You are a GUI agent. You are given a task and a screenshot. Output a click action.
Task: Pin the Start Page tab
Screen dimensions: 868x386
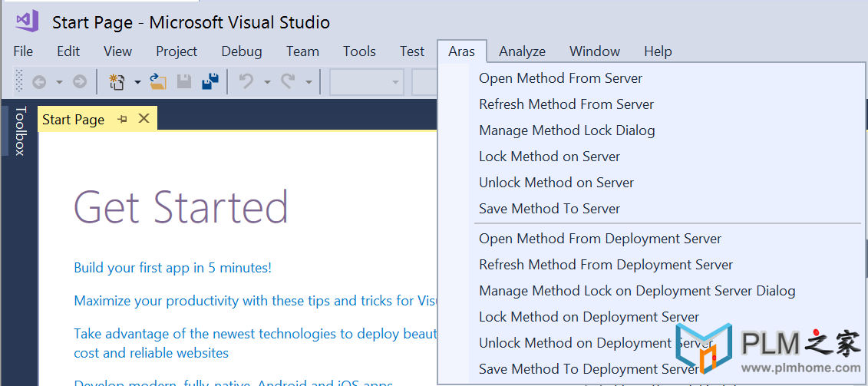(122, 119)
